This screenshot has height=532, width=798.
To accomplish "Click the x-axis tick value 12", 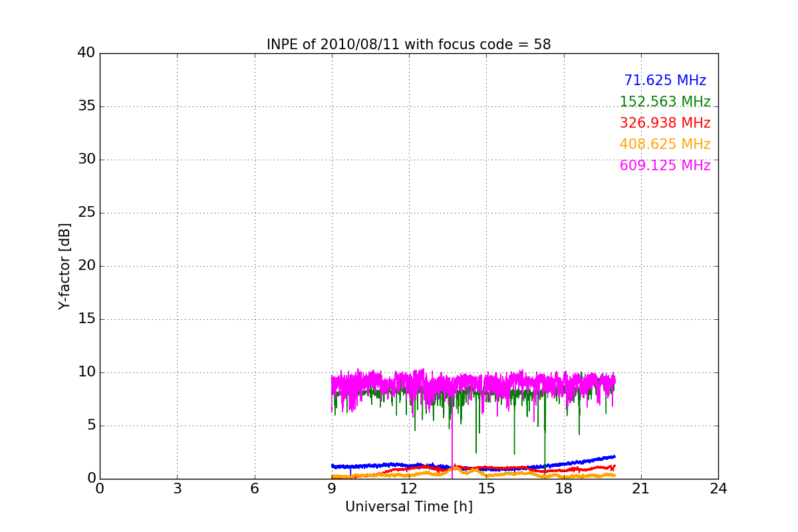I will (409, 489).
